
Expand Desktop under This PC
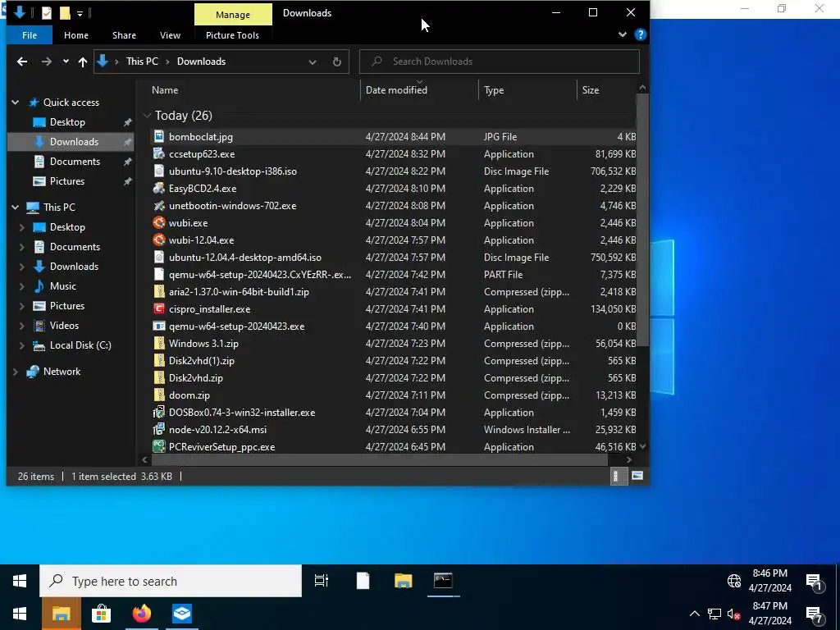coord(22,227)
